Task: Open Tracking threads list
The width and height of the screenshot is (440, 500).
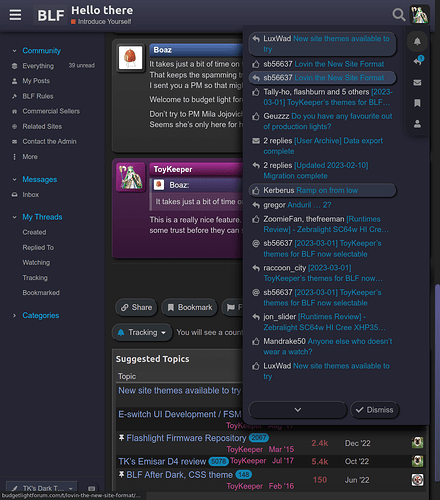Action: 35,278
